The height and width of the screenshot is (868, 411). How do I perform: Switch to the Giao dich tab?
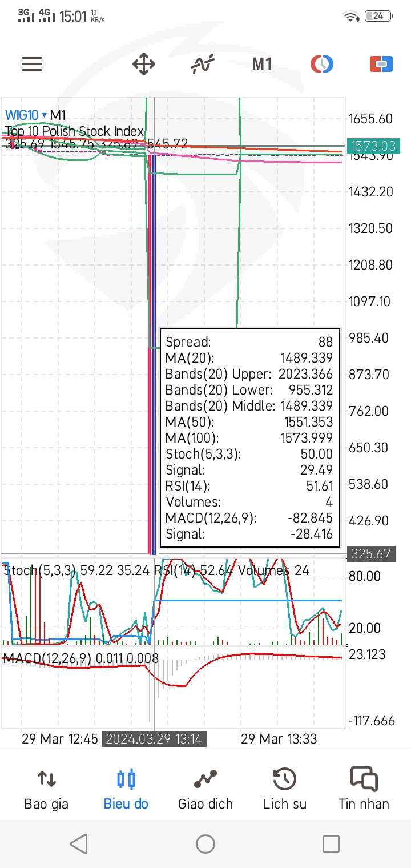point(205,788)
